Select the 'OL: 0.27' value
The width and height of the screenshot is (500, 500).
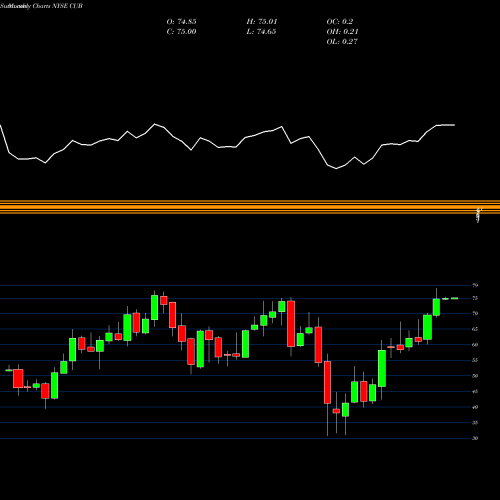342,42
